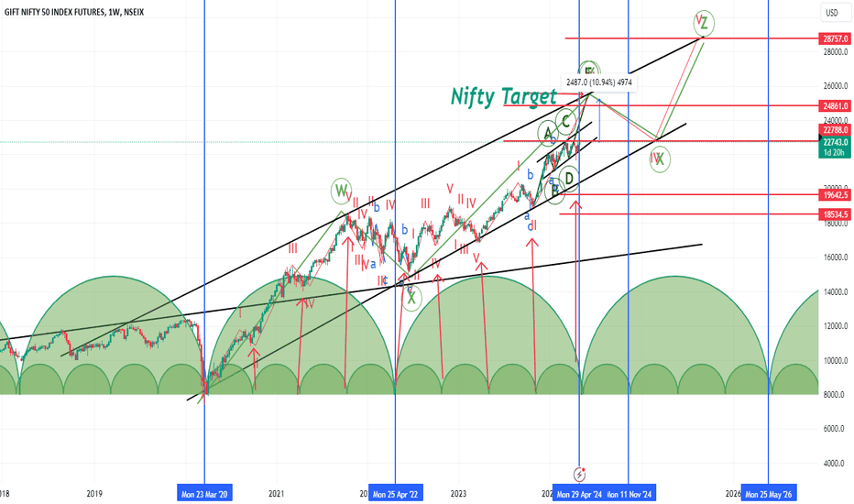Click the 2021 year label on time axis

277,494
